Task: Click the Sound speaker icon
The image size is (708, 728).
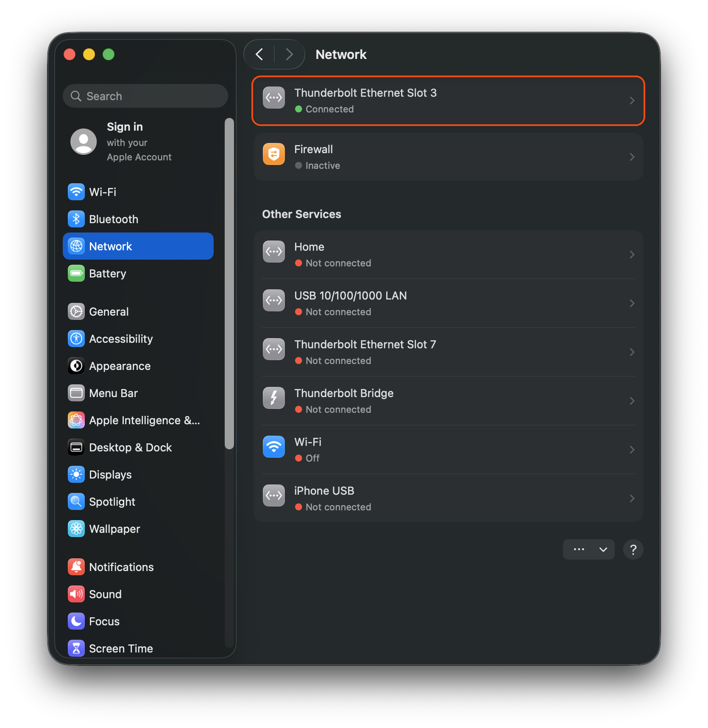Action: [76, 594]
